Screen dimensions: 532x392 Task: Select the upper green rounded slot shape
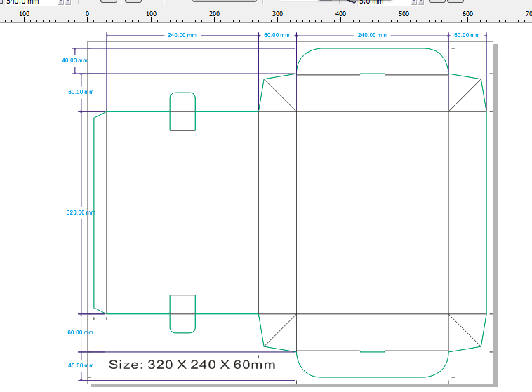pos(182,93)
